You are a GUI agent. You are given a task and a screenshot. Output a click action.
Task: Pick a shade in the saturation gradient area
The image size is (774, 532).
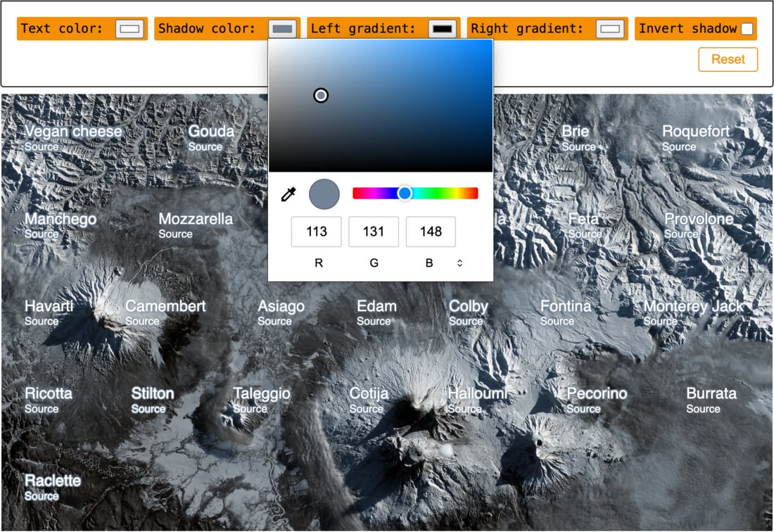click(x=380, y=106)
